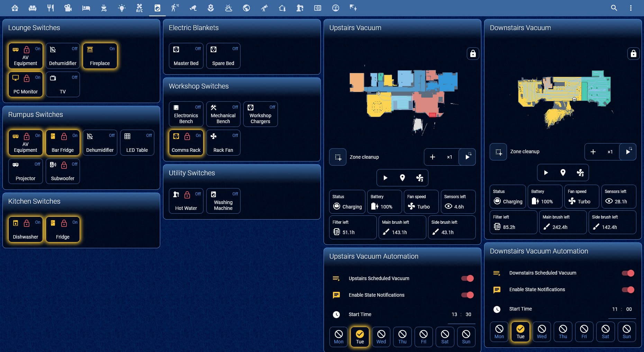Screen dimensions: 644x352
Task: Open the overflow menu via the three-dot icon
Action: [631, 8]
